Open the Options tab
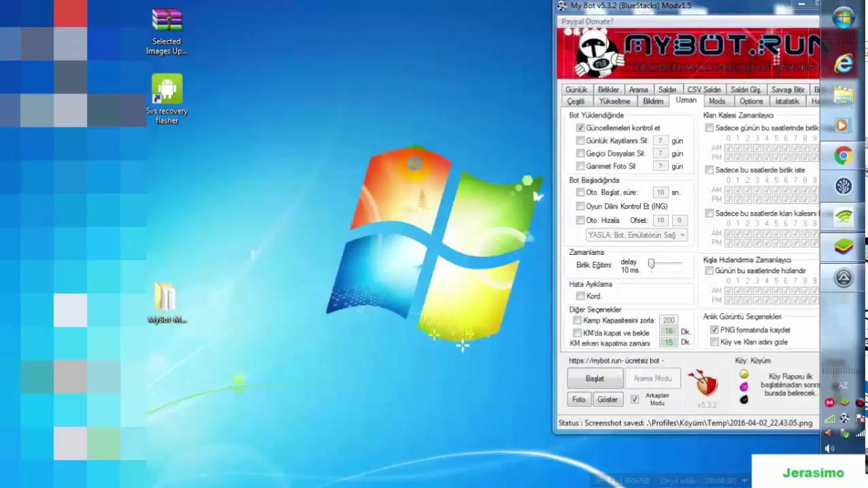The height and width of the screenshot is (488, 868). coord(751,101)
